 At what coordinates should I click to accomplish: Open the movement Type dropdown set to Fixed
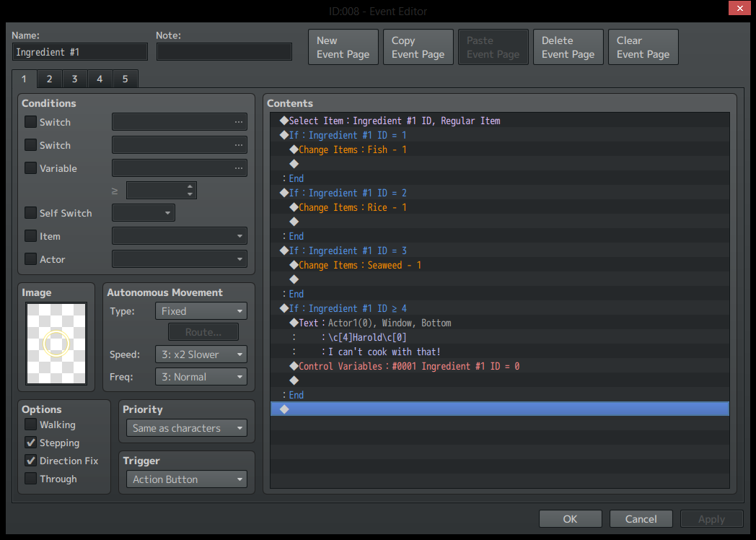(201, 311)
